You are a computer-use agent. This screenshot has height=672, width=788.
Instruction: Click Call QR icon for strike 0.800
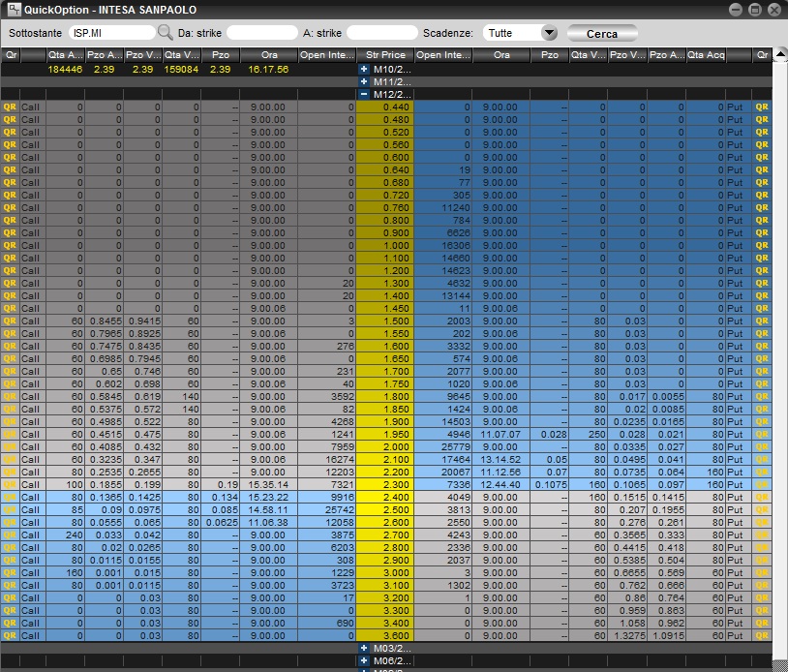10,220
